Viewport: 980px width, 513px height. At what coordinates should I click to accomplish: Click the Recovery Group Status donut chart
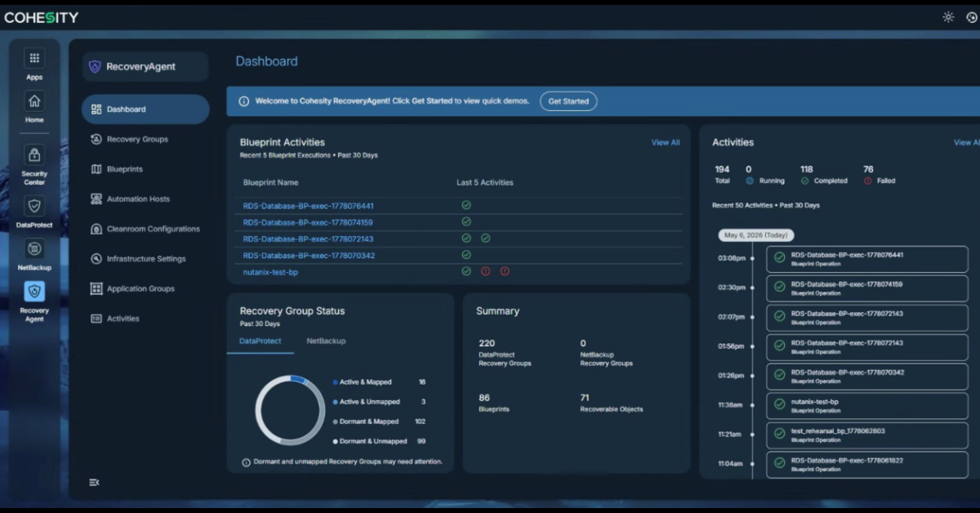[291, 410]
